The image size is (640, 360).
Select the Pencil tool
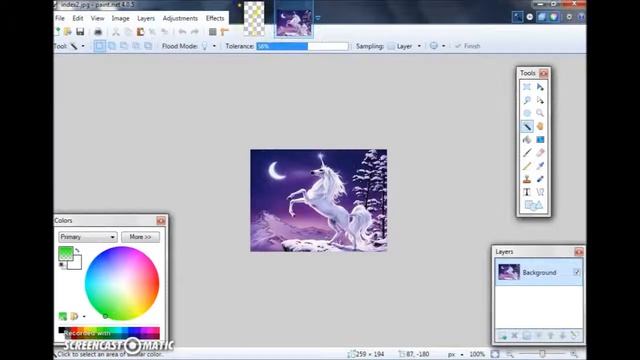tap(527, 166)
